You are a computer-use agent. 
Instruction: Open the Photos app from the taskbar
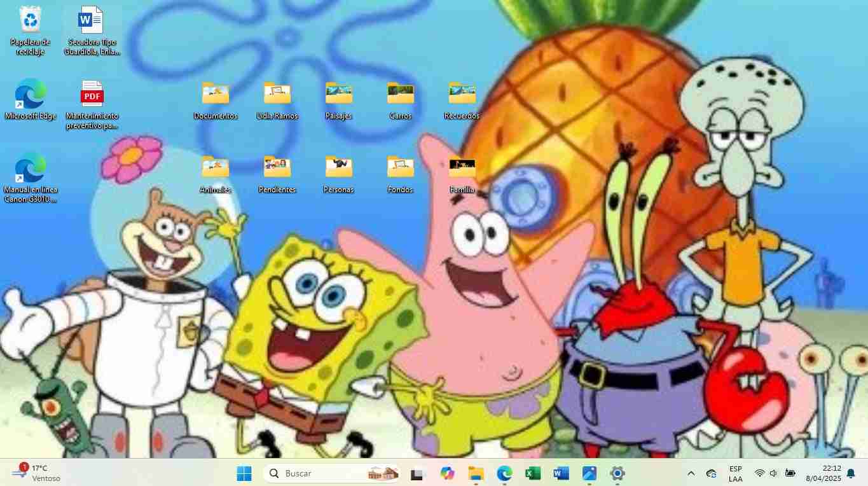pyautogui.click(x=589, y=473)
